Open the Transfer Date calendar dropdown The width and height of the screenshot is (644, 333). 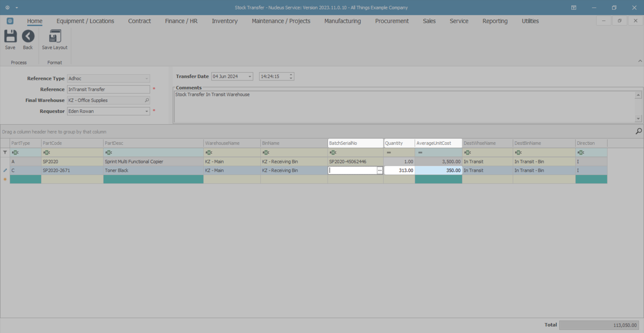(x=250, y=77)
